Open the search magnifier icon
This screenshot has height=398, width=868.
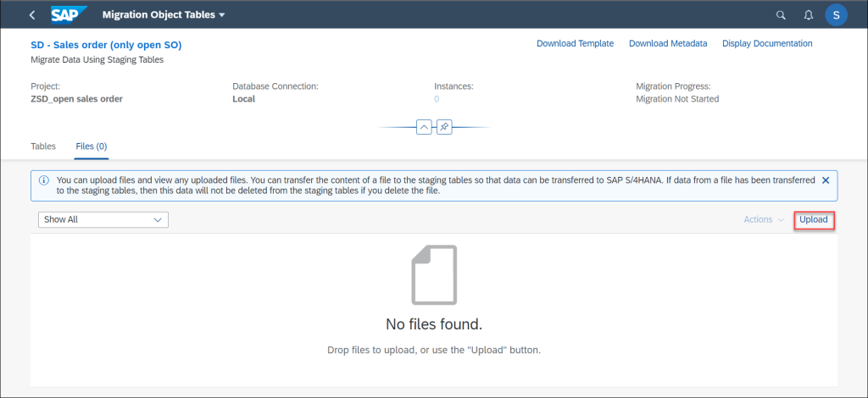click(x=781, y=15)
